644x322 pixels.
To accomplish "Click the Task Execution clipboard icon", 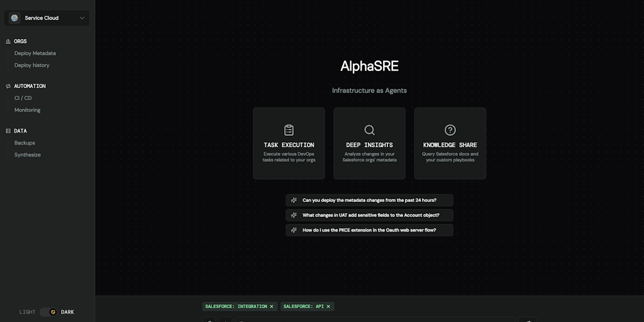I will pyautogui.click(x=289, y=130).
